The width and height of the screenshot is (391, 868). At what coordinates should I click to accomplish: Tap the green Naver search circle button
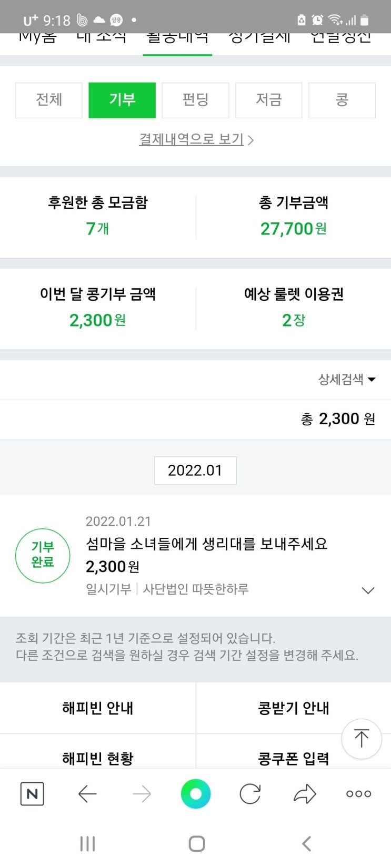coord(196,793)
